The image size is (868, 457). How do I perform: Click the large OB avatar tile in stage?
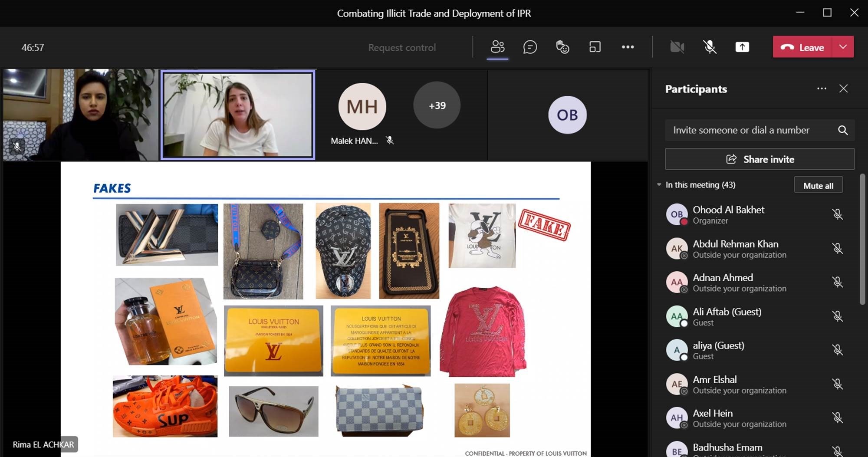click(x=567, y=115)
